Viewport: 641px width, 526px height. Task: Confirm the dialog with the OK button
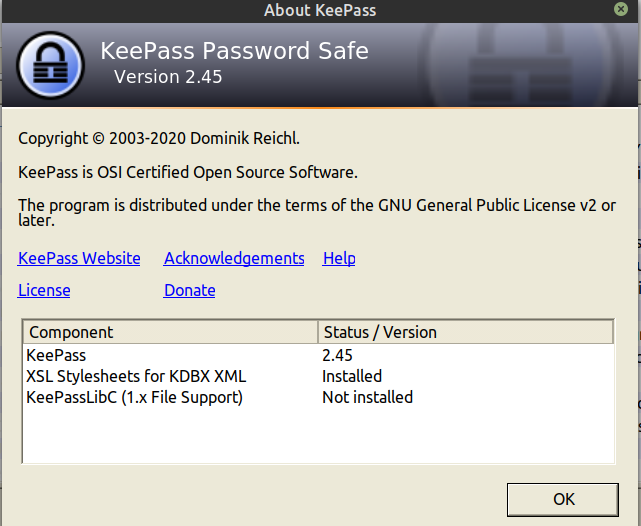coord(563,499)
